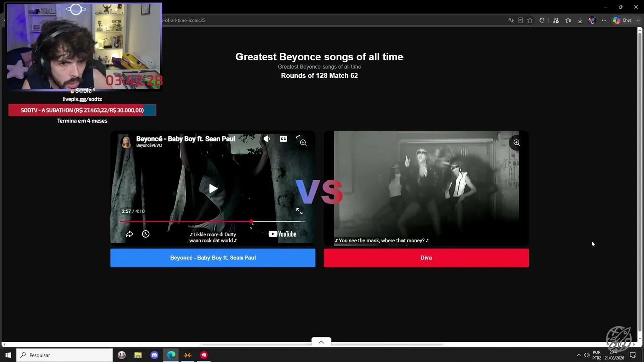Viewport: 644px width, 362px height.
Task: Switch to Microsoft Edge in taskbar
Action: pyautogui.click(x=171, y=355)
